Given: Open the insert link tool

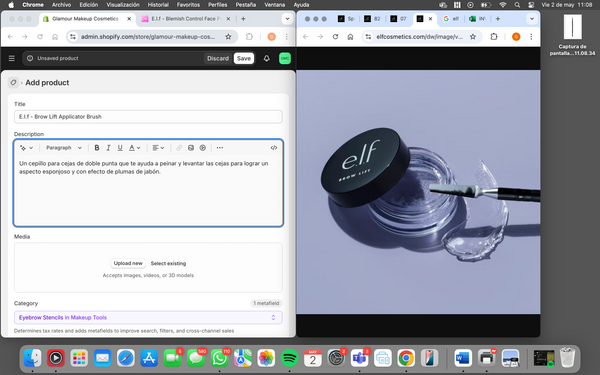Looking at the screenshot, I should pyautogui.click(x=179, y=148).
